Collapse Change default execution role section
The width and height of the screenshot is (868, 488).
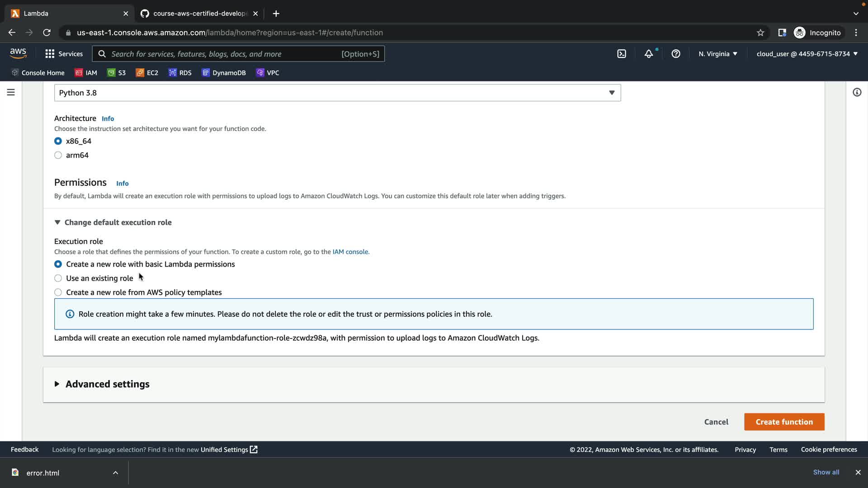118,222
